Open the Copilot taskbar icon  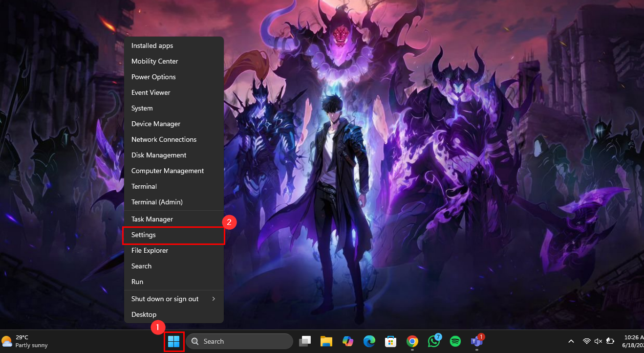tap(348, 341)
